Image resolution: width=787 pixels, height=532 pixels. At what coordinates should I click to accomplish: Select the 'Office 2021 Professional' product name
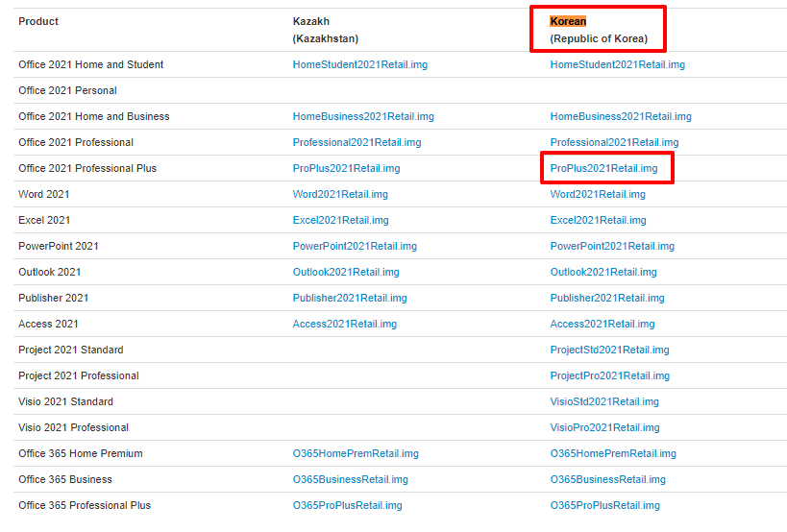point(76,142)
